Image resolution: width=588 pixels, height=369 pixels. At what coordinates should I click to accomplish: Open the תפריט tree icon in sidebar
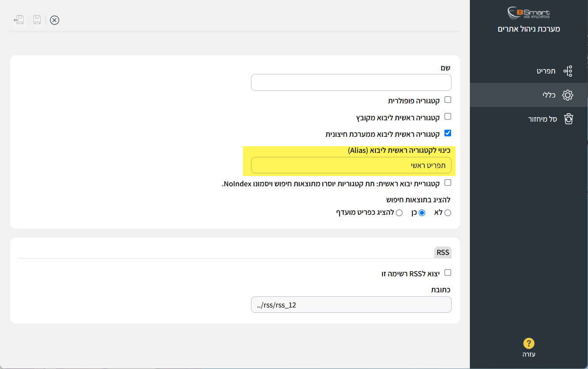pyautogui.click(x=567, y=71)
